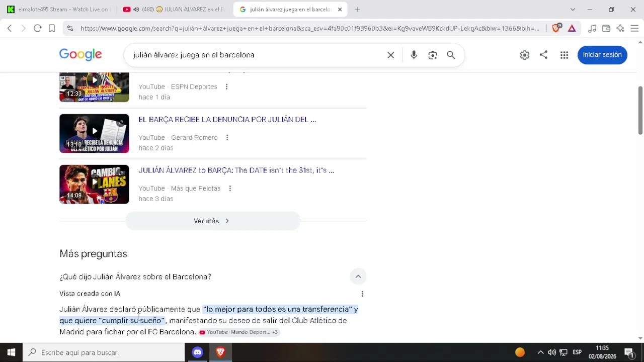644x362 pixels.
Task: Click Ver más to show more videos
Action: [x=212, y=221]
